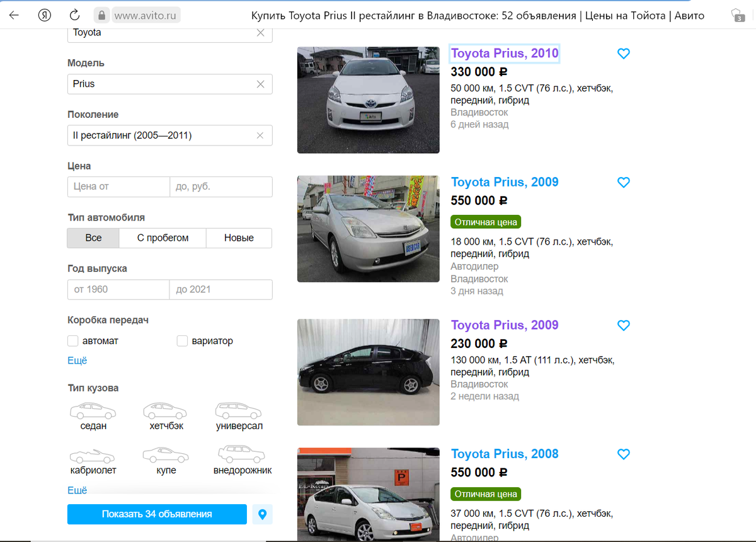
Task: Expand more body types via Ещё
Action: 77,490
